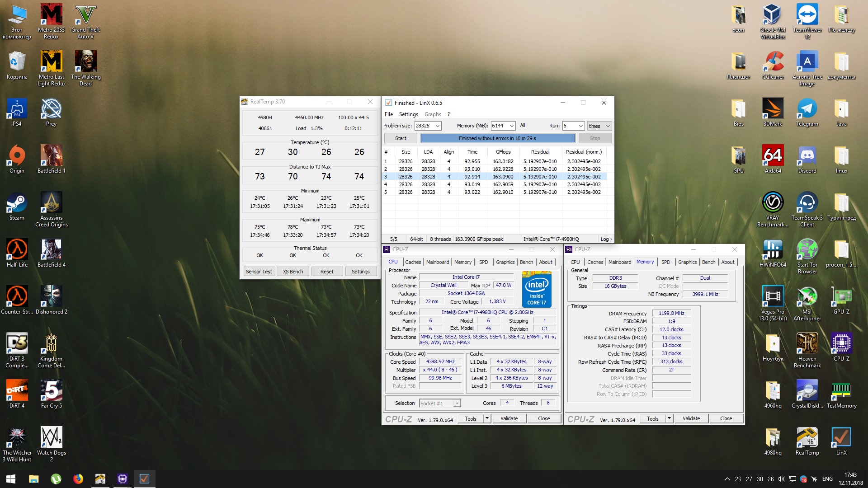Image resolution: width=868 pixels, height=488 pixels.
Task: Expand the Problem size dropdown in LinX
Action: (437, 126)
